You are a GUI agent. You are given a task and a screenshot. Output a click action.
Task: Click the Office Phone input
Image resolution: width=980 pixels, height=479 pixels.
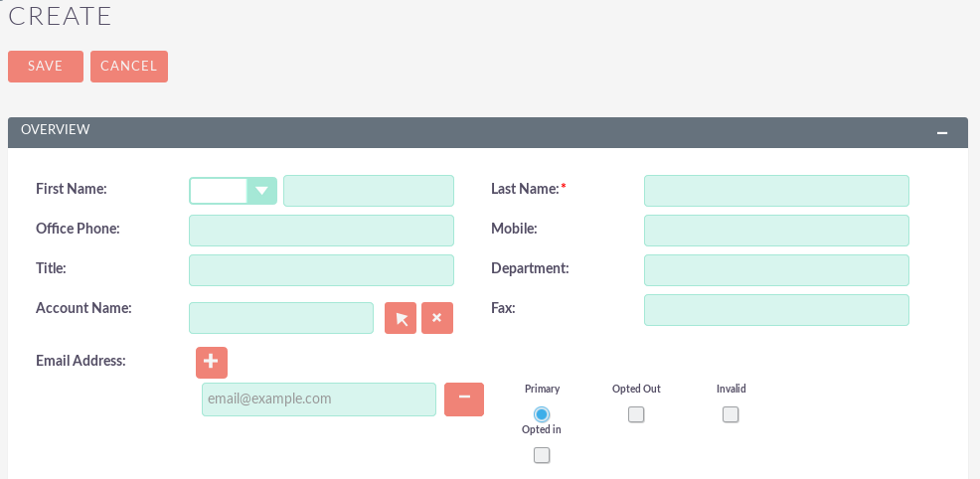[321, 231]
